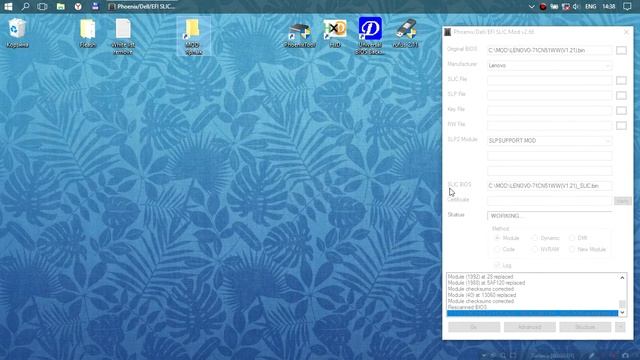
Task: Browse for the Original BIOS file
Action: click(x=621, y=50)
